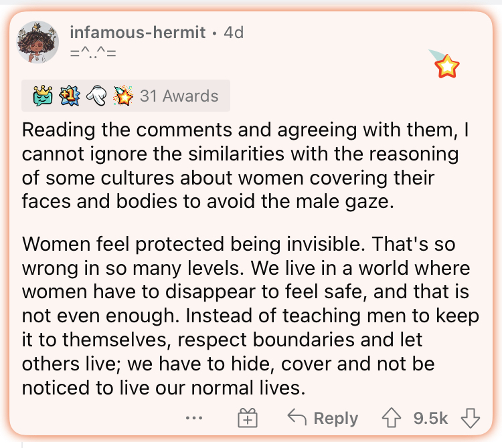Click the +1 starburst award icon

70,96
